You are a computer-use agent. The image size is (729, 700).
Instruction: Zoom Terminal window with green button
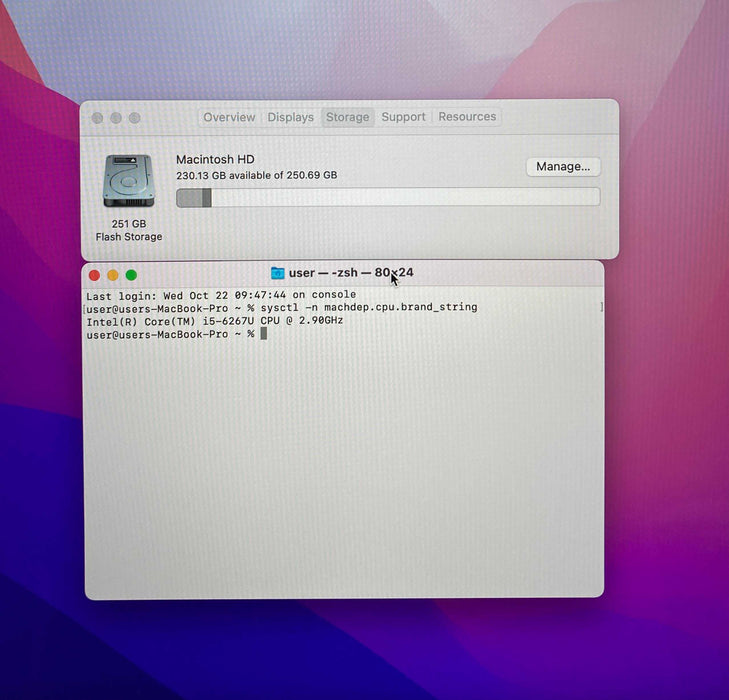point(131,275)
